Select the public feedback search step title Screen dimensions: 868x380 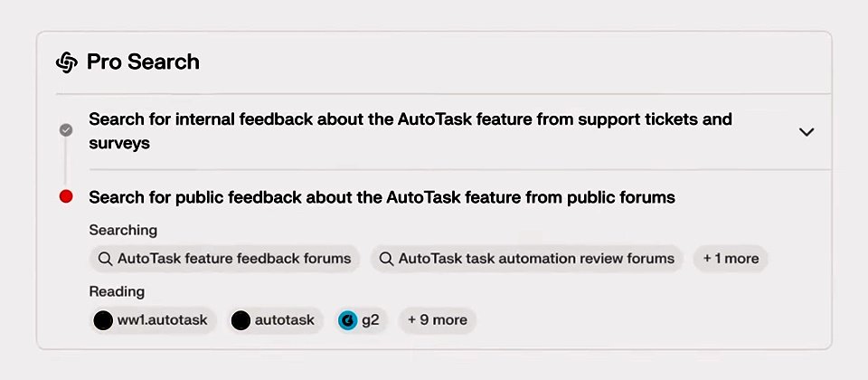coord(382,197)
